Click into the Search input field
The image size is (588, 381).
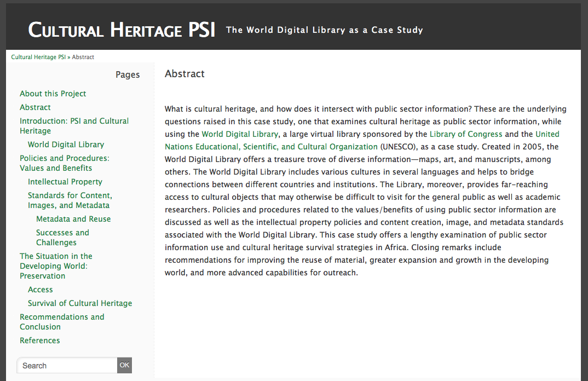point(67,365)
